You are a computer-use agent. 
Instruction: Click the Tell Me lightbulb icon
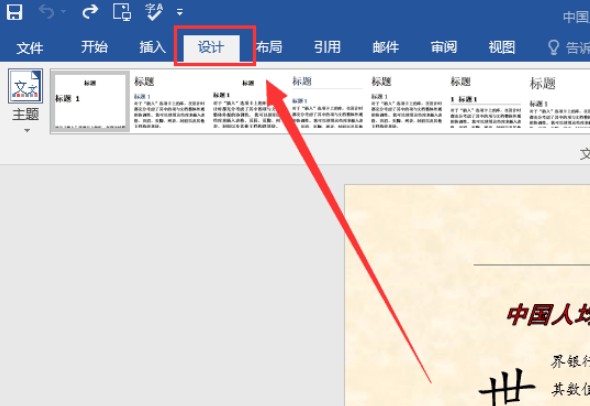click(553, 47)
